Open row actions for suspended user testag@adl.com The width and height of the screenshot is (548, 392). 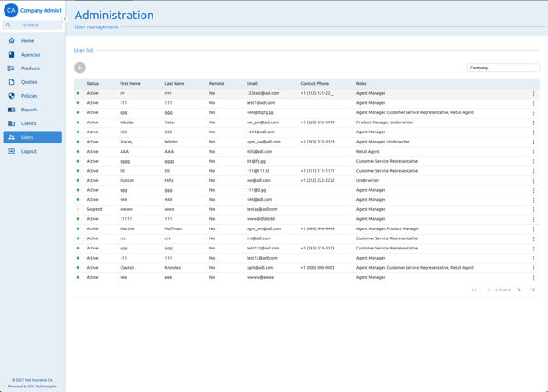point(533,210)
